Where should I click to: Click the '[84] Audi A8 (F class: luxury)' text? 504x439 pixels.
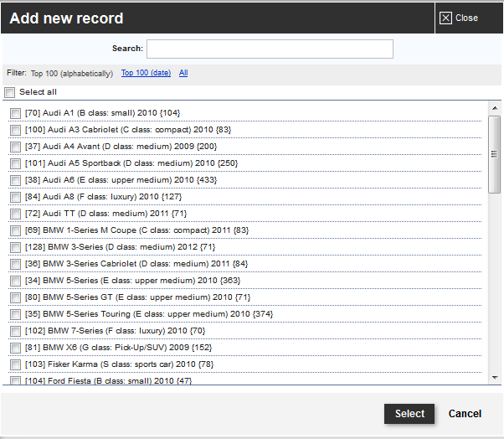[103, 197]
